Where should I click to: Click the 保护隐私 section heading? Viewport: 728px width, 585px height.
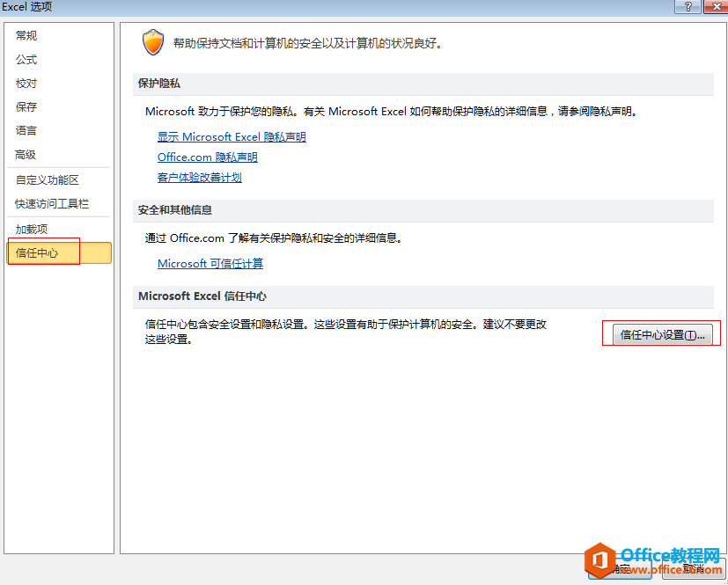158,84
